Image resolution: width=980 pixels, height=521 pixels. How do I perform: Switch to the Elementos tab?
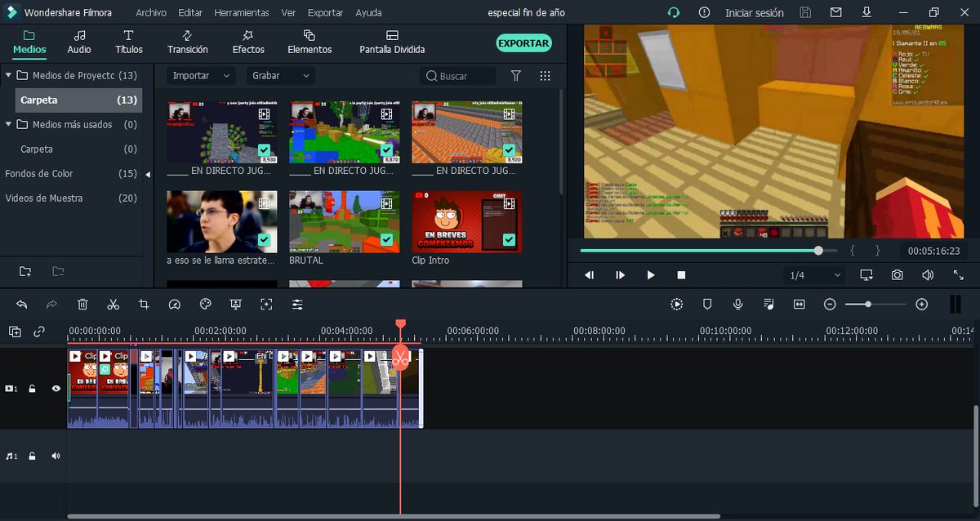(310, 42)
